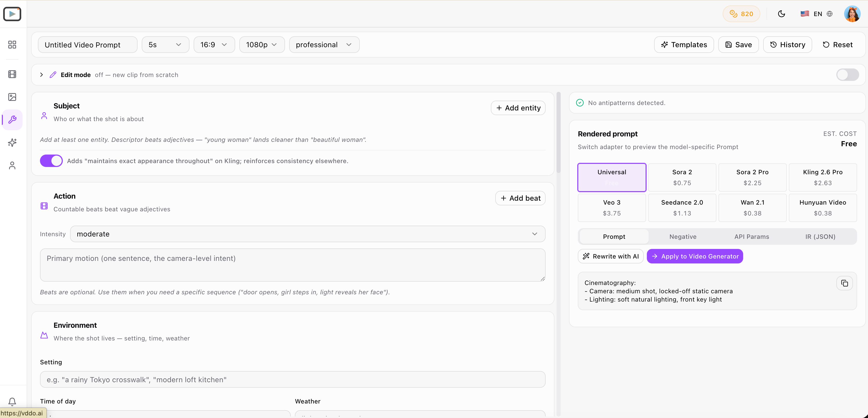
Task: Open the professional style dropdown
Action: 324,45
